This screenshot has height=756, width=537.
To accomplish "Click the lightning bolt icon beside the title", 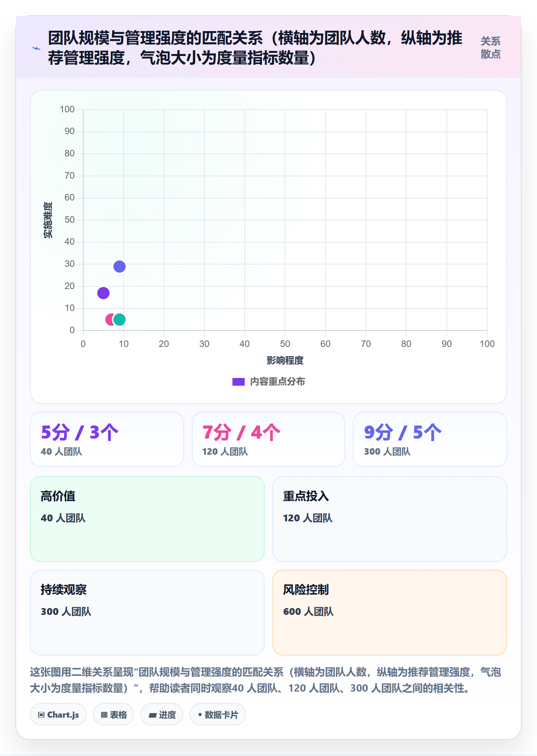I will pyautogui.click(x=36, y=48).
